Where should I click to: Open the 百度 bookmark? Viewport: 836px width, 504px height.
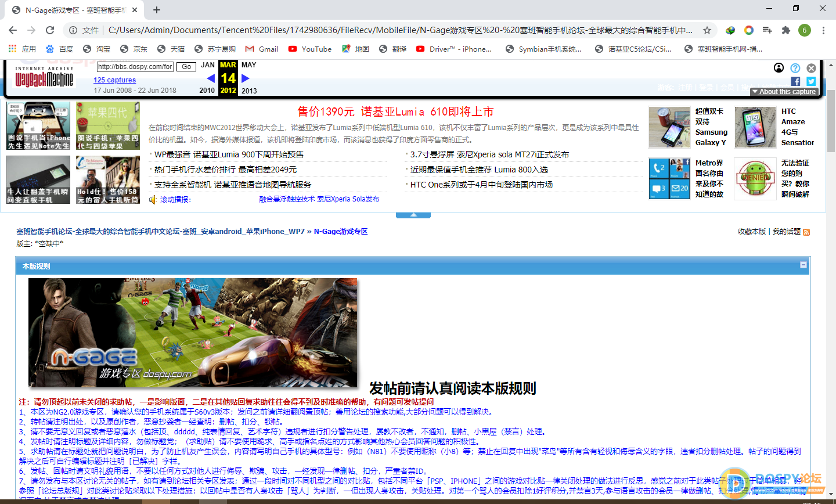[60, 49]
